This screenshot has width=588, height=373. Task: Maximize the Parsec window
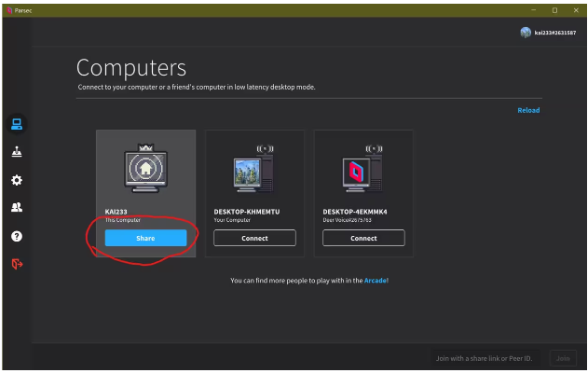pyautogui.click(x=554, y=10)
